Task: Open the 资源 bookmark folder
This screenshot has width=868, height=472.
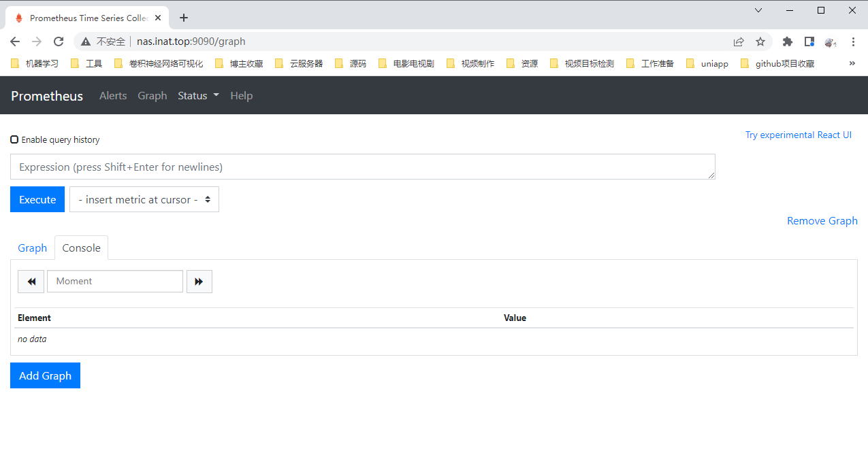Action: tap(522, 63)
